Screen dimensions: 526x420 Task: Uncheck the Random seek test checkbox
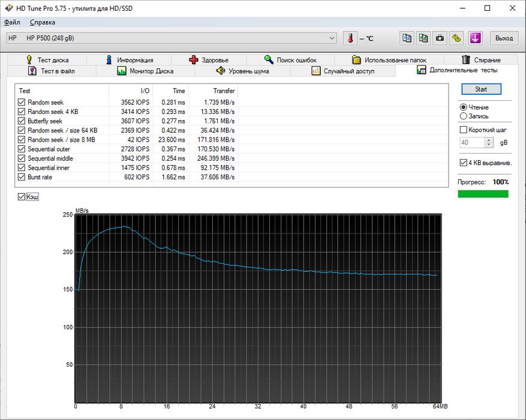pyautogui.click(x=22, y=102)
